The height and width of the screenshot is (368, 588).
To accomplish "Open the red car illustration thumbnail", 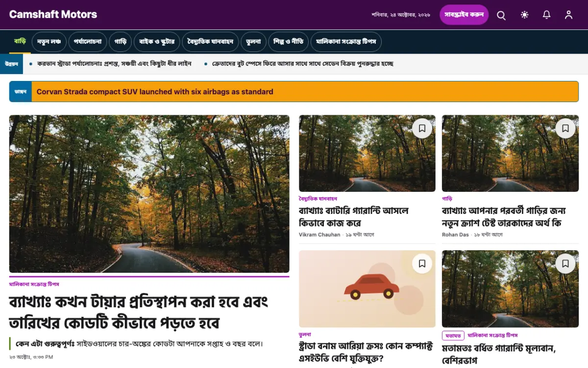I will pos(367,289).
